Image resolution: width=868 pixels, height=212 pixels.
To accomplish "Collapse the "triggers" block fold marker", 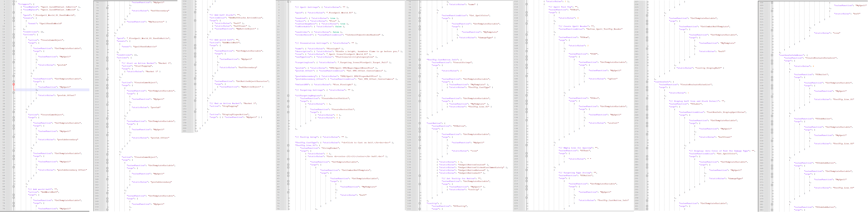I will (14, 4).
